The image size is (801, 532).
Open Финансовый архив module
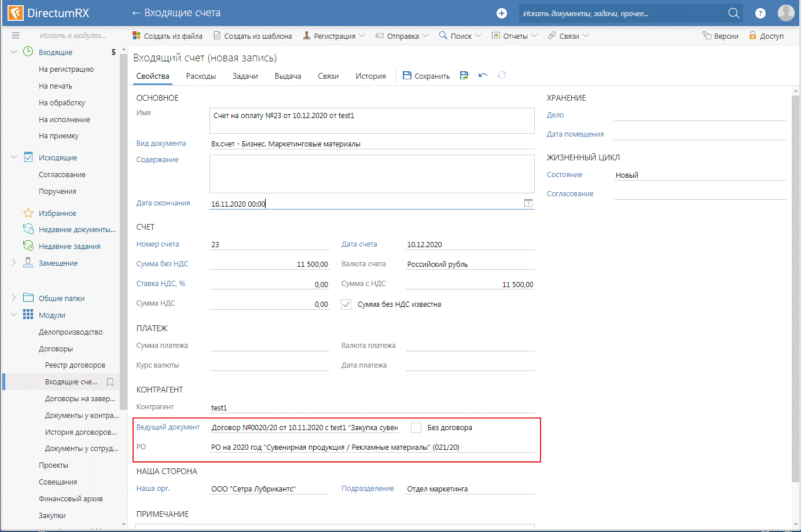tap(71, 498)
